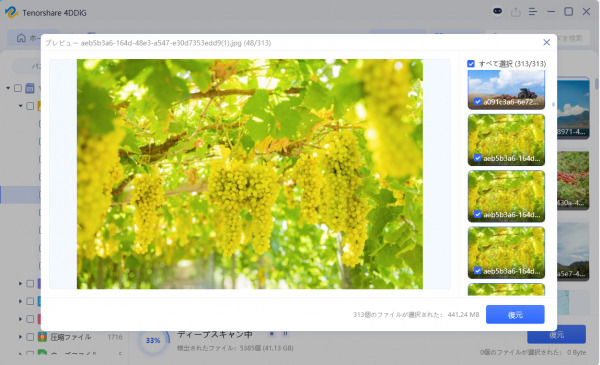The width and height of the screenshot is (600, 365).
Task: Click the home icon tab
Action: click(21, 38)
